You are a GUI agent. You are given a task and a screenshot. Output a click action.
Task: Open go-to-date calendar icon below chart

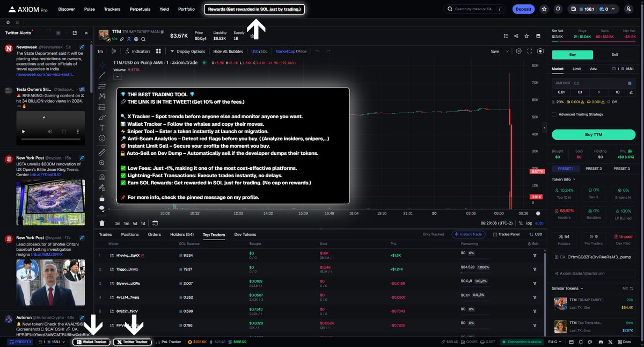coord(155,223)
